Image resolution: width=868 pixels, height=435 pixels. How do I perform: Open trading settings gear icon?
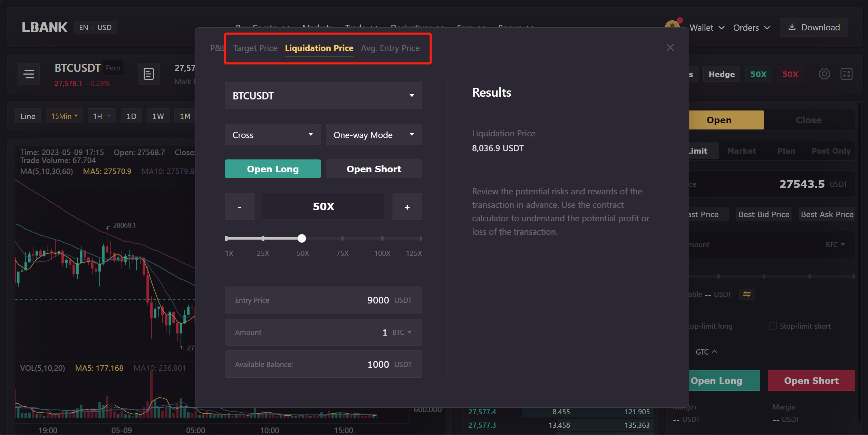(x=824, y=74)
